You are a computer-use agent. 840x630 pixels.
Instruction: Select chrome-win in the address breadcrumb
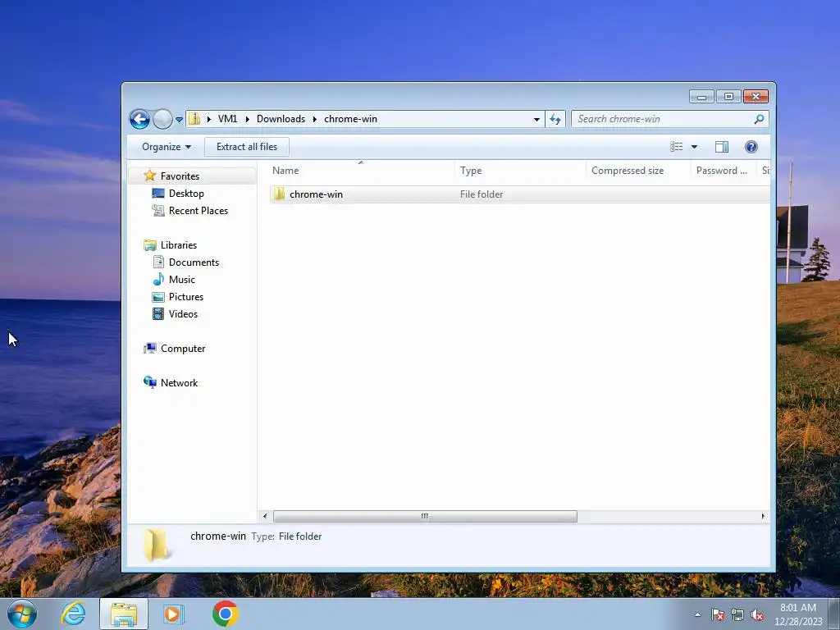point(350,119)
